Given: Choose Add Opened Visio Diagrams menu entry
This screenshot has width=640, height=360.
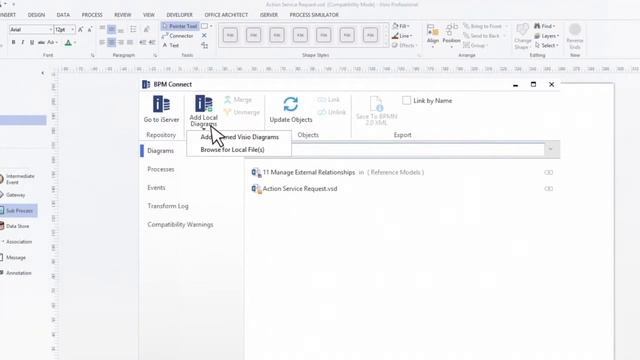Looking at the screenshot, I should [240, 137].
